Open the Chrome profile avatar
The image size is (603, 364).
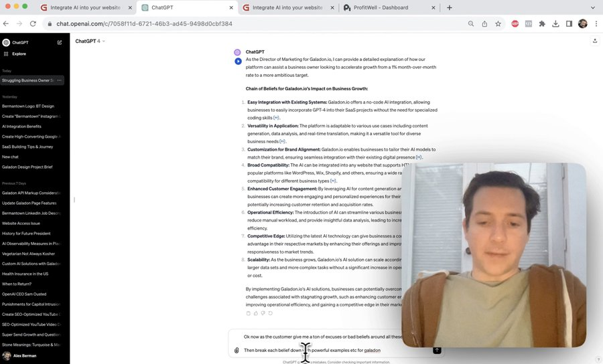[583, 24]
